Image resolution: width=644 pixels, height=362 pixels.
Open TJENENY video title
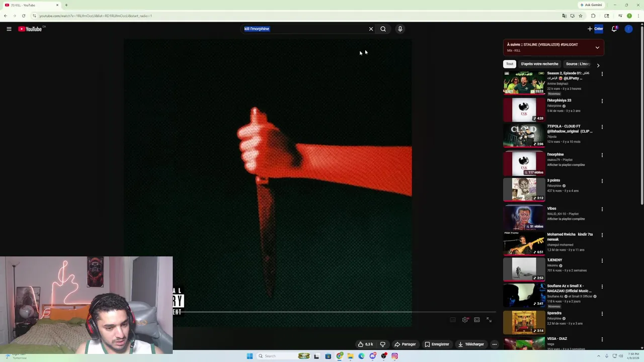tap(554, 260)
